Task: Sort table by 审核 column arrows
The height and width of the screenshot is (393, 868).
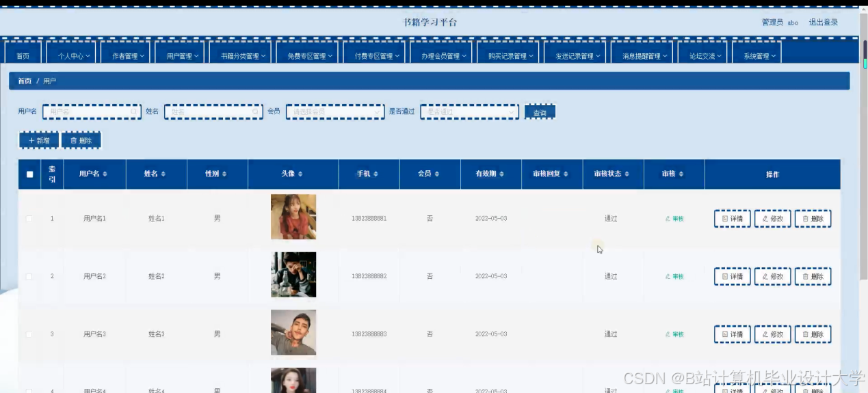Action: click(x=681, y=174)
